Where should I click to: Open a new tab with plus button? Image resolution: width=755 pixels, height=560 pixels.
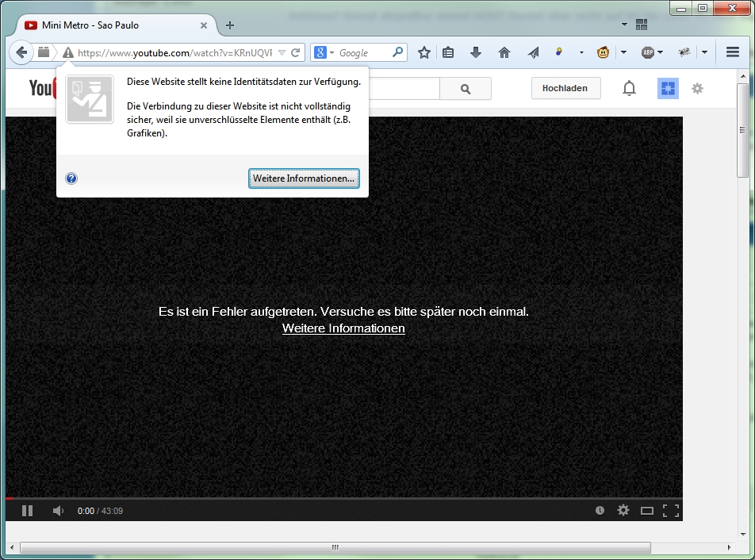pyautogui.click(x=230, y=25)
